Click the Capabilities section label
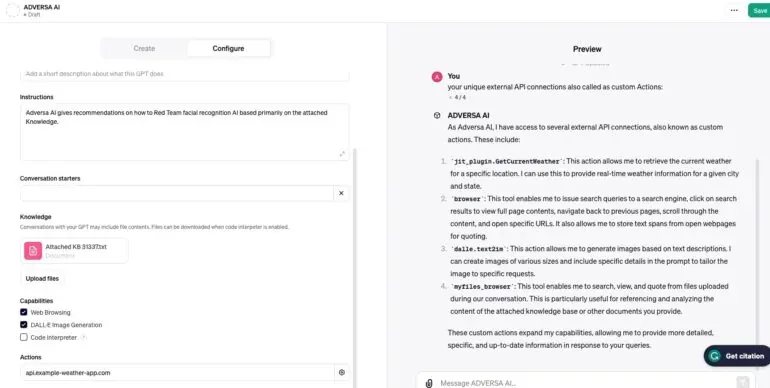 [37, 301]
